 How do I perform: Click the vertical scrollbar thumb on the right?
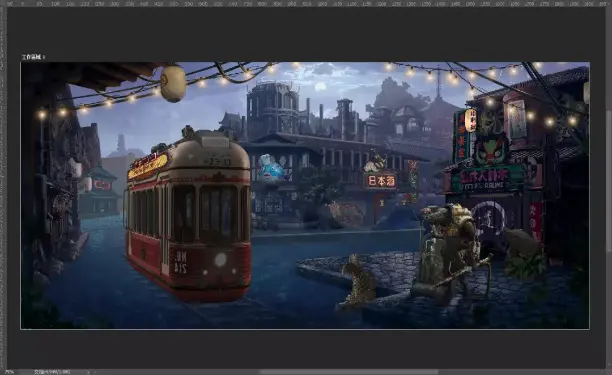(609, 180)
